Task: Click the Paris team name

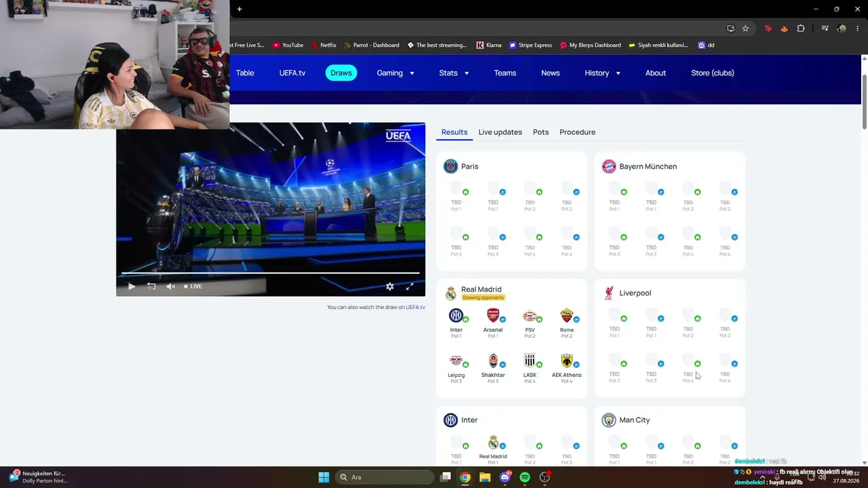Action: (470, 167)
